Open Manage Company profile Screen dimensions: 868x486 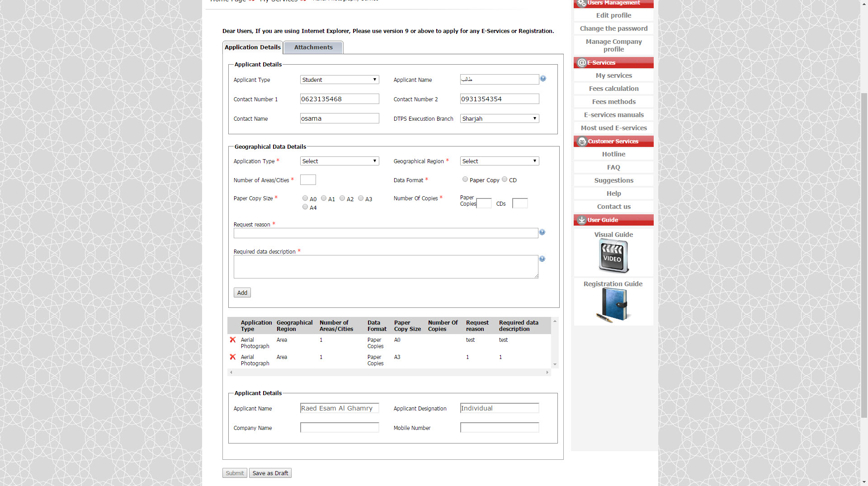[x=613, y=45]
